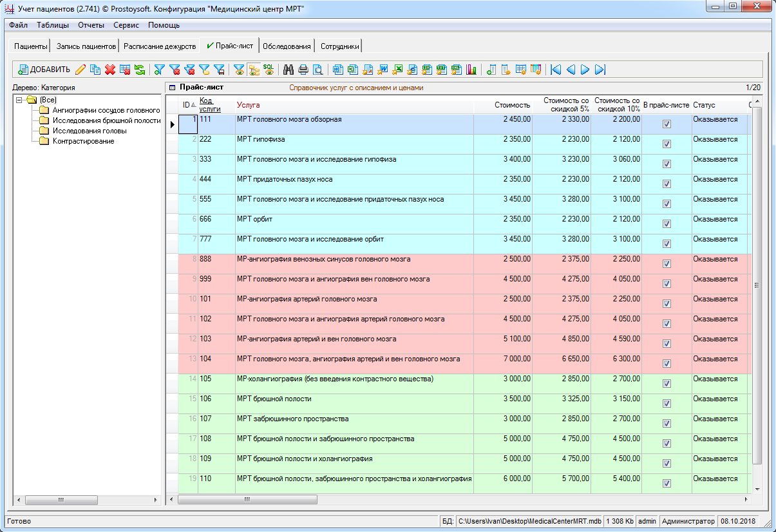The width and height of the screenshot is (776, 532).
Task: Click the green refresh table icon
Action: 140,70
